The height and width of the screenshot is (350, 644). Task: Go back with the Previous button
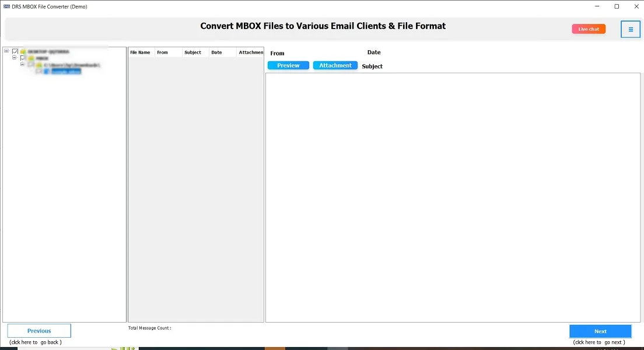tap(39, 331)
